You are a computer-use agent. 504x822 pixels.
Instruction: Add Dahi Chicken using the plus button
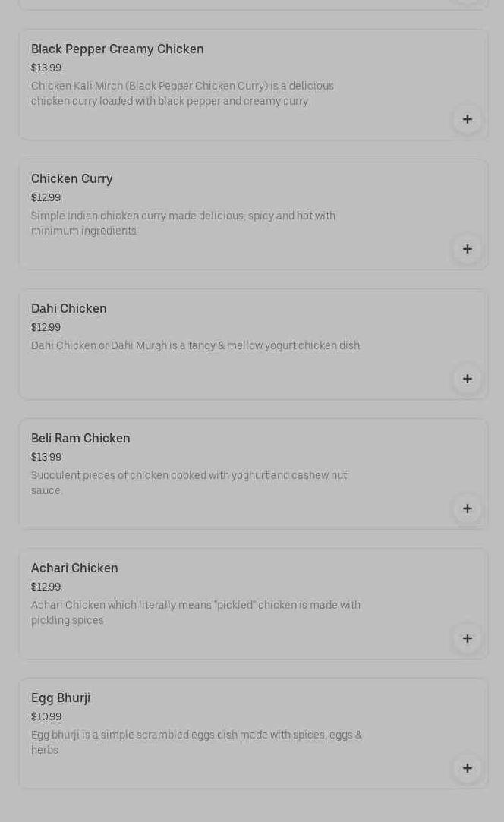tap(467, 379)
